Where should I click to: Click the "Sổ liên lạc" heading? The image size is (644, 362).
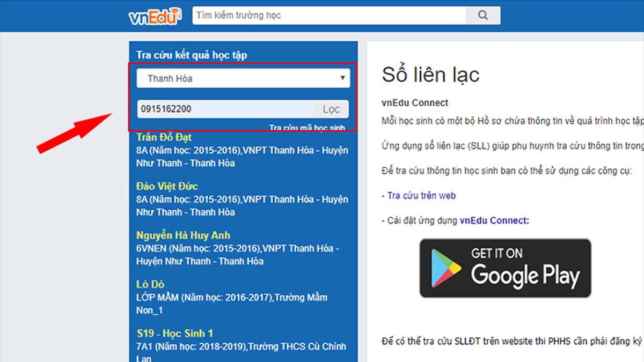click(431, 75)
